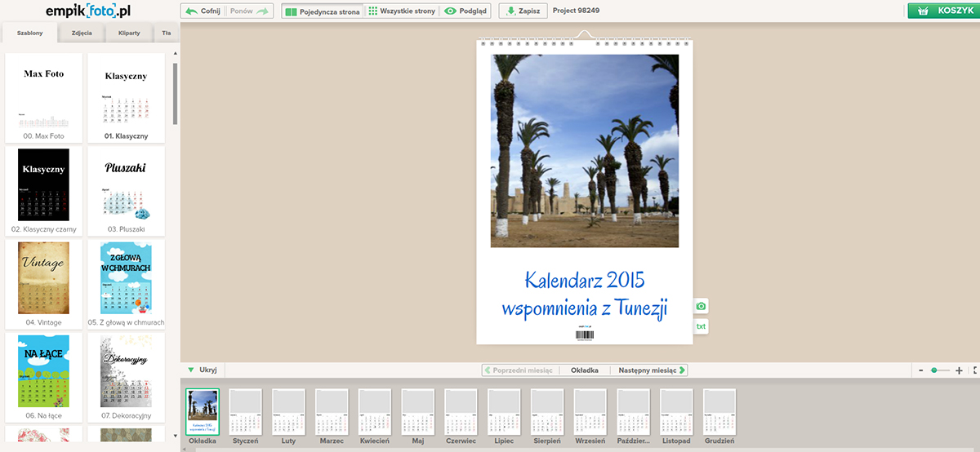Choose the 02. Klasyczny czarny template
Screen dimensions: 980x452
point(43,191)
